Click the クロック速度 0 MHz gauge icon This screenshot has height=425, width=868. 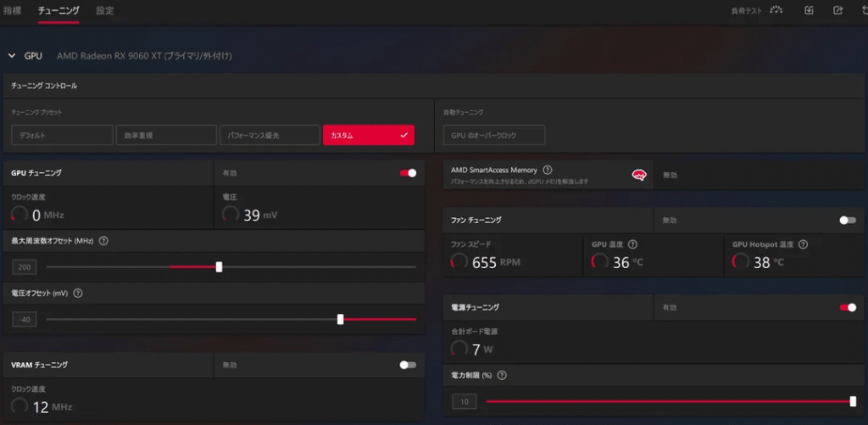click(x=19, y=215)
